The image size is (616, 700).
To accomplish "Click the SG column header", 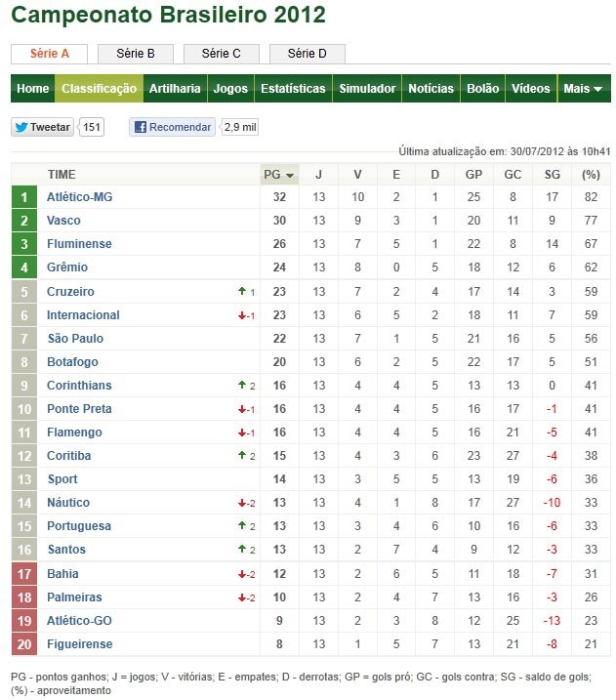I will (552, 175).
